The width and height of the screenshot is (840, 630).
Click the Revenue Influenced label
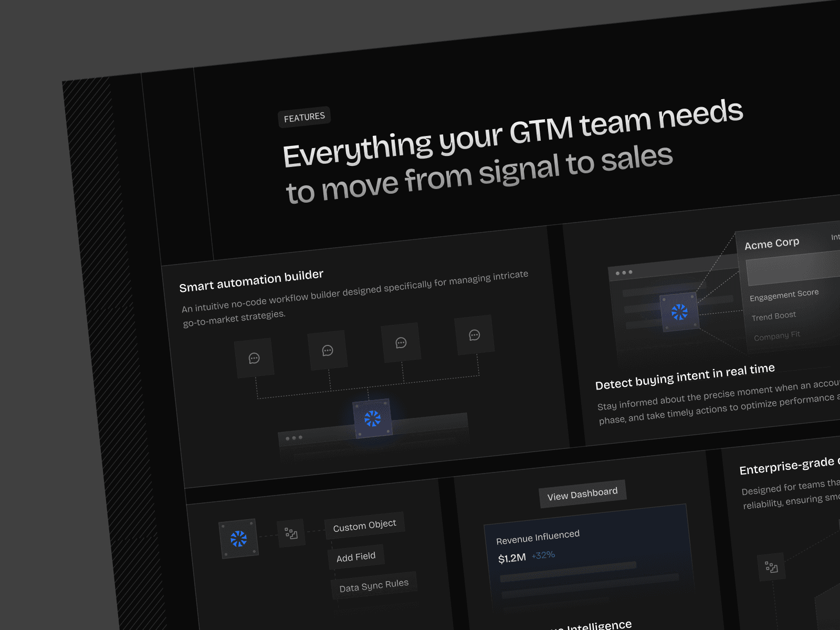pyautogui.click(x=538, y=537)
